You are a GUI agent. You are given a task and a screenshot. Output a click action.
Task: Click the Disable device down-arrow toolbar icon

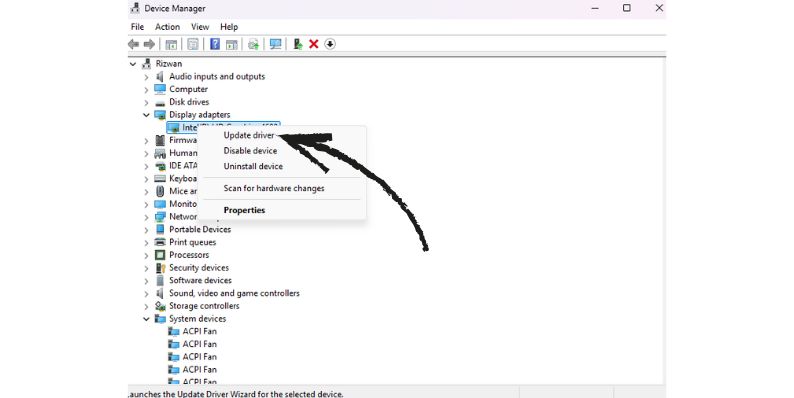pos(330,44)
